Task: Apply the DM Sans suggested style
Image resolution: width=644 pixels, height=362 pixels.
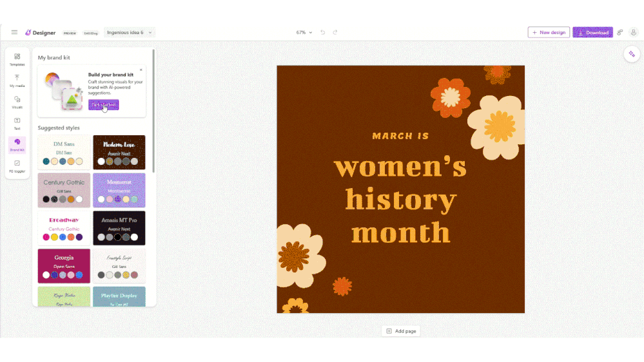Action: click(x=64, y=152)
